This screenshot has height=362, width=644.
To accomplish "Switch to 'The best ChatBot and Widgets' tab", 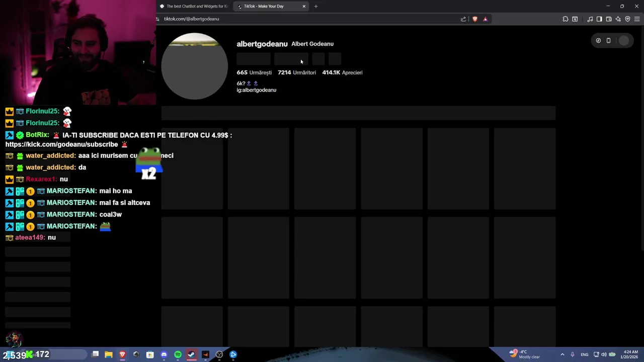I will [194, 6].
